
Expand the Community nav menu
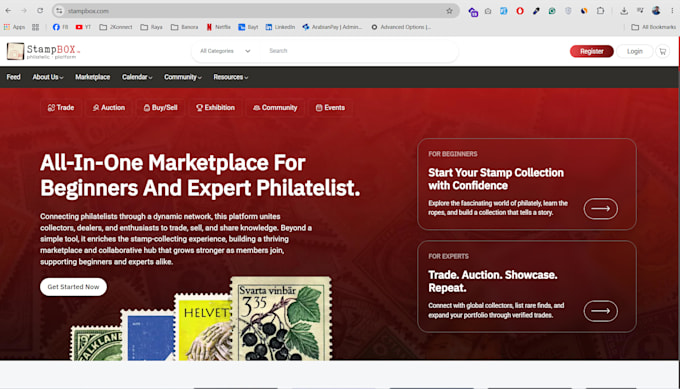click(183, 77)
